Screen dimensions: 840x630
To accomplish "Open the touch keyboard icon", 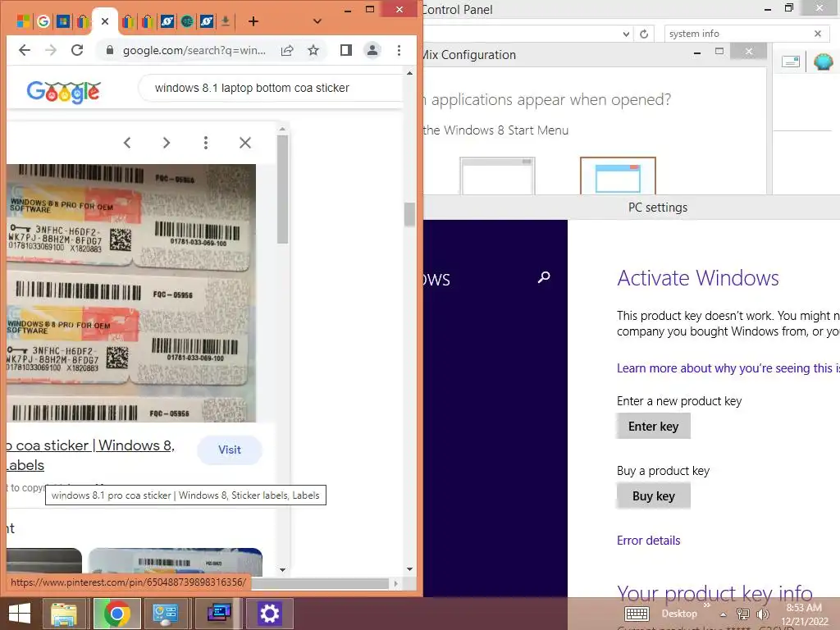I will click(637, 614).
